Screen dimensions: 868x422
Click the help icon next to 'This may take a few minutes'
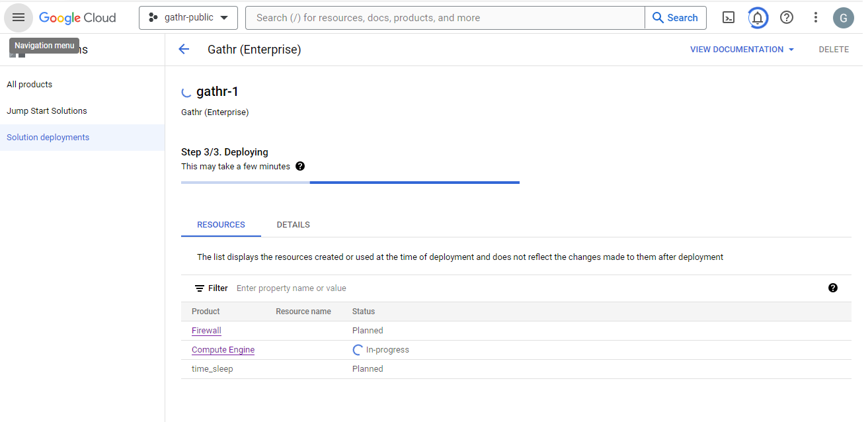[300, 166]
